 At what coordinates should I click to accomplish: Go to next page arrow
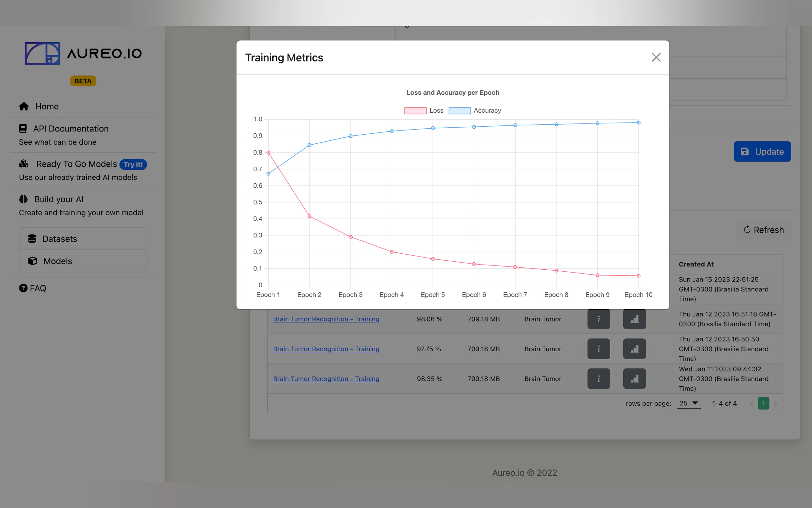776,403
